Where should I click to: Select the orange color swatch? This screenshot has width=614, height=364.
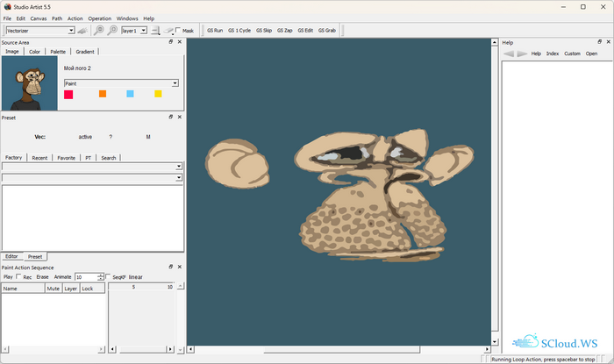[103, 94]
